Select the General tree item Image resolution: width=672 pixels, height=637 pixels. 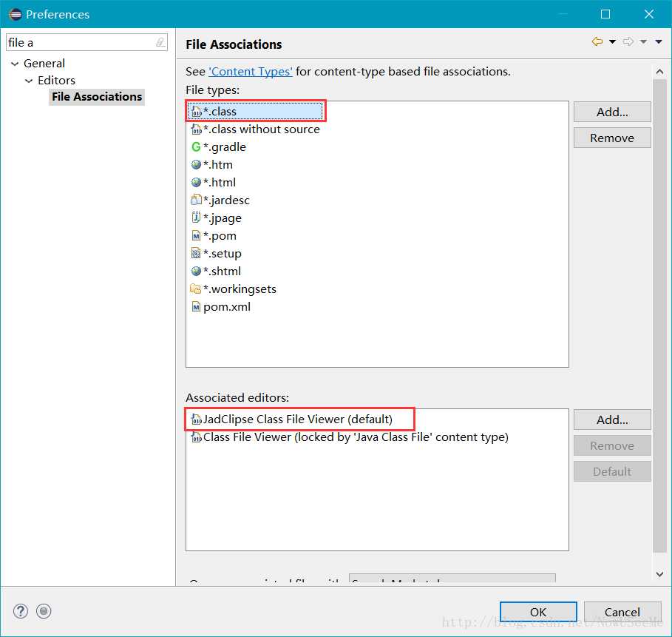[x=44, y=64]
